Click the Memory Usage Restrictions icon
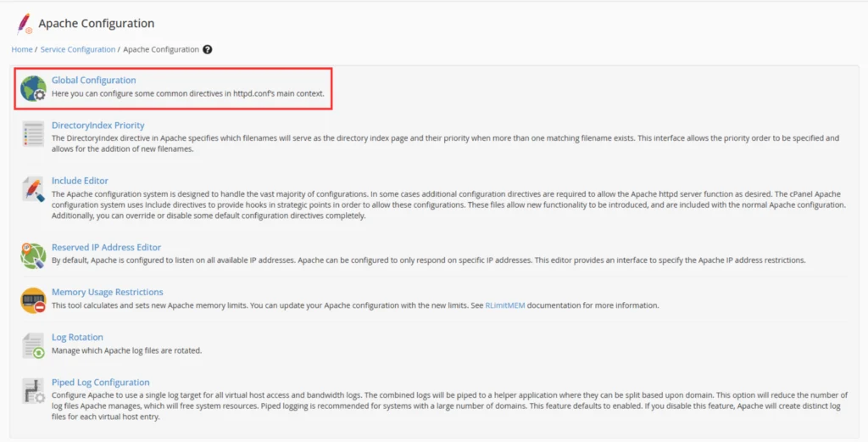868x442 pixels. coord(33,301)
